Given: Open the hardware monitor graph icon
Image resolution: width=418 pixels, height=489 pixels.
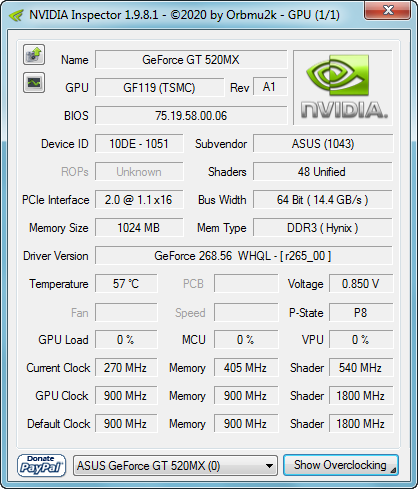Looking at the screenshot, I should pos(34,82).
